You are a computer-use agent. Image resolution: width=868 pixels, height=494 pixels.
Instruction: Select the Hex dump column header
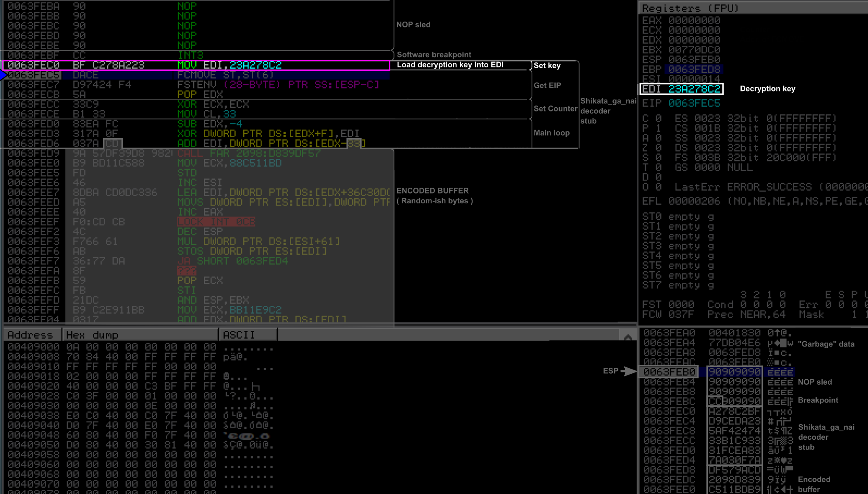point(92,334)
